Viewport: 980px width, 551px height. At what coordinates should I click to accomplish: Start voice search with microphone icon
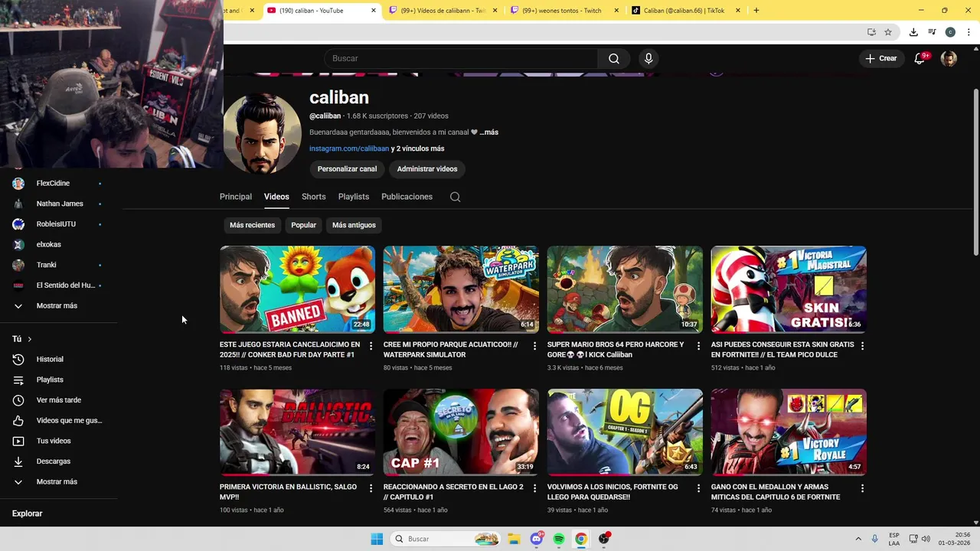(648, 59)
